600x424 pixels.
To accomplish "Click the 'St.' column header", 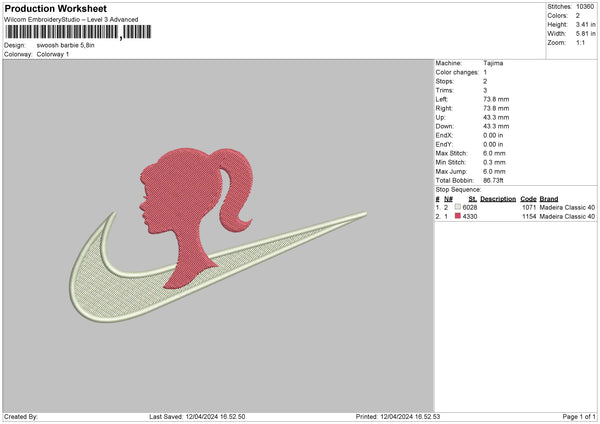I will [x=473, y=199].
